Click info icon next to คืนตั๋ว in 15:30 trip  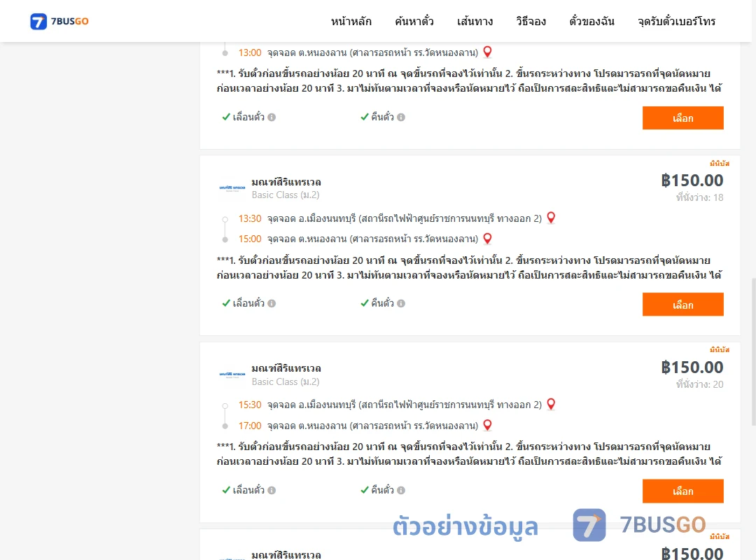(401, 490)
